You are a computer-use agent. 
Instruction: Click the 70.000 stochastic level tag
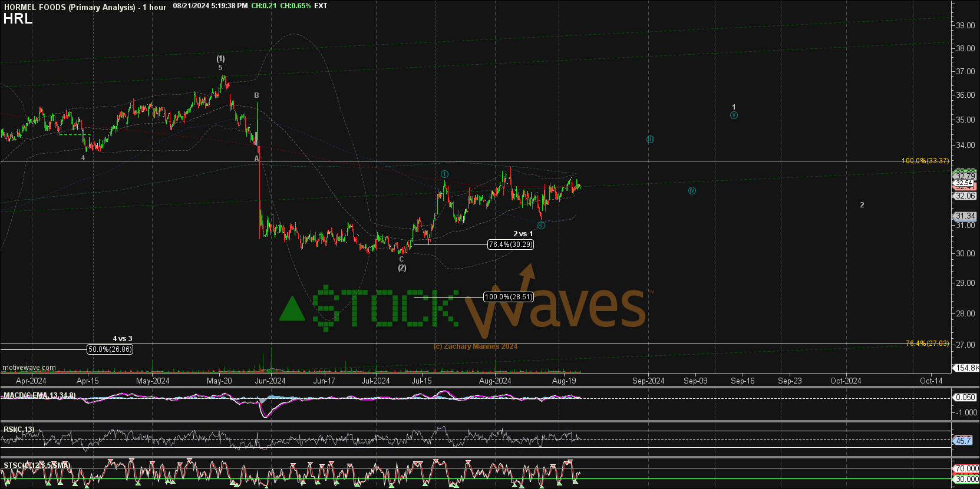coord(966,469)
